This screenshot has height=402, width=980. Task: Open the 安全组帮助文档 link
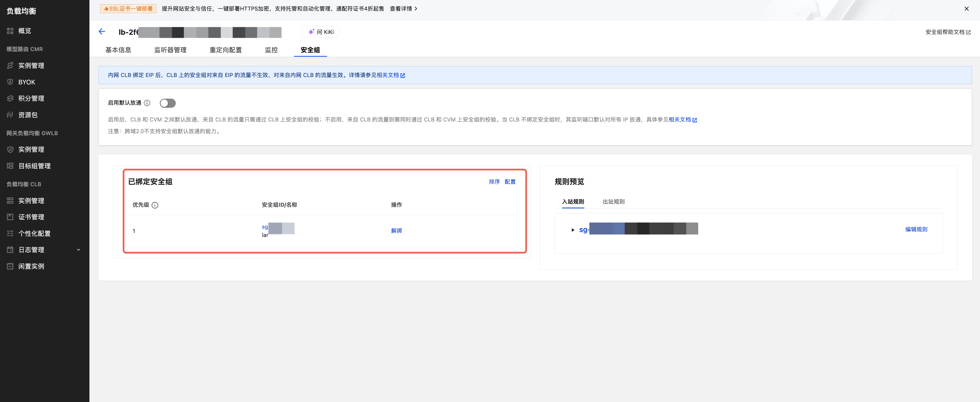pos(945,32)
